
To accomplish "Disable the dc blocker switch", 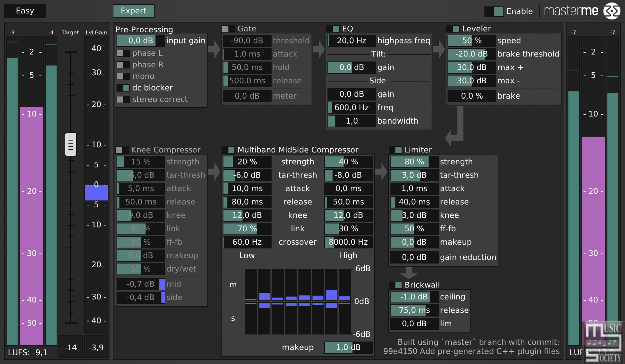I will (x=123, y=88).
